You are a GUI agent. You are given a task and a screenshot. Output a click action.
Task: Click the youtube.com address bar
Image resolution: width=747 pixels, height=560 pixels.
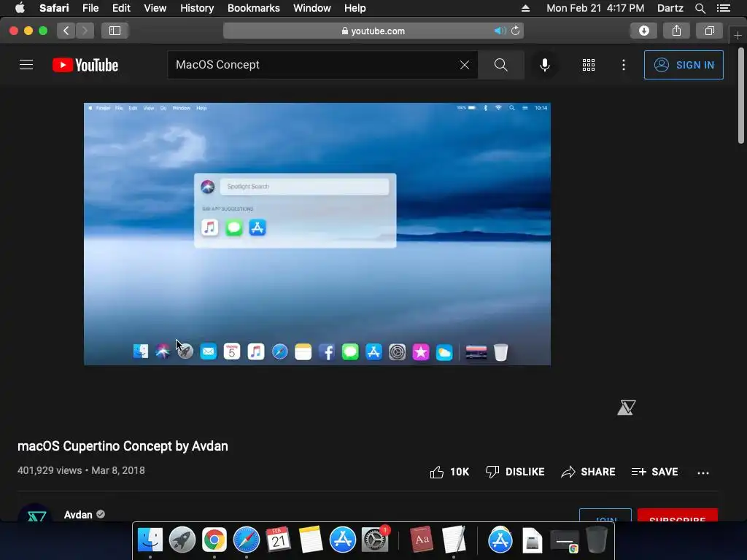[373, 31]
